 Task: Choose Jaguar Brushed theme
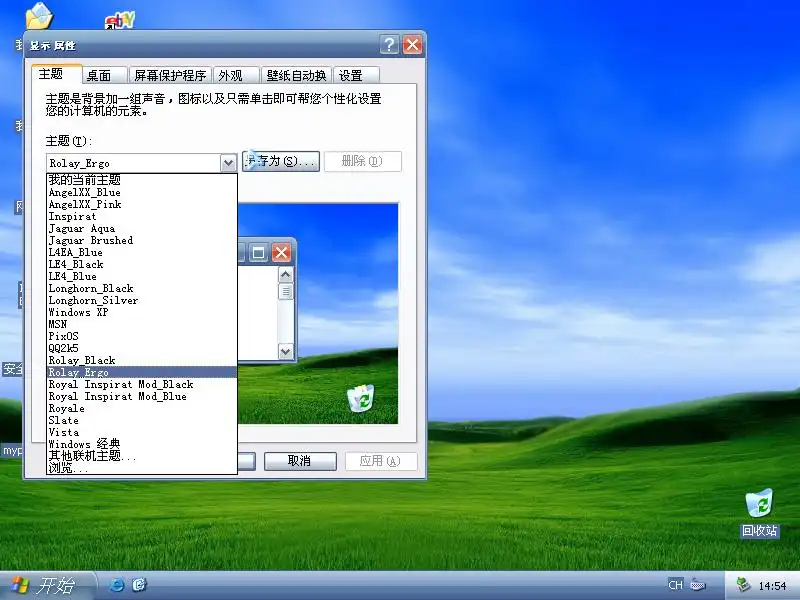pos(142,240)
